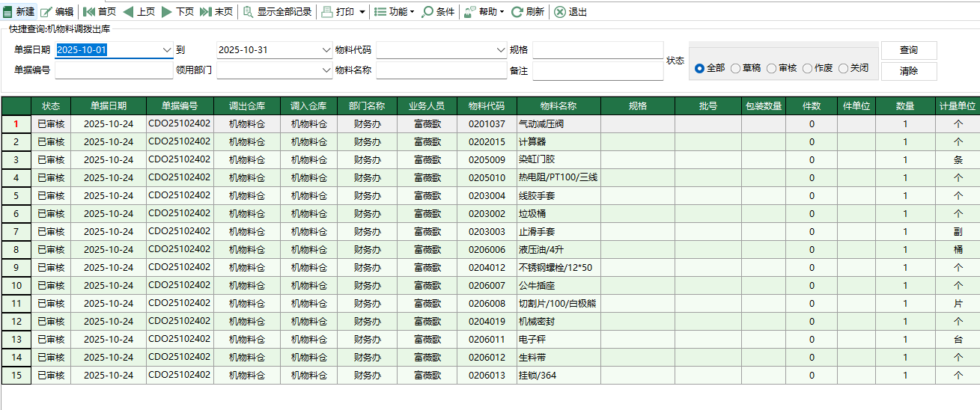The height and width of the screenshot is (410, 980).
Task: Select the 审核 approved radio button
Action: (771, 68)
